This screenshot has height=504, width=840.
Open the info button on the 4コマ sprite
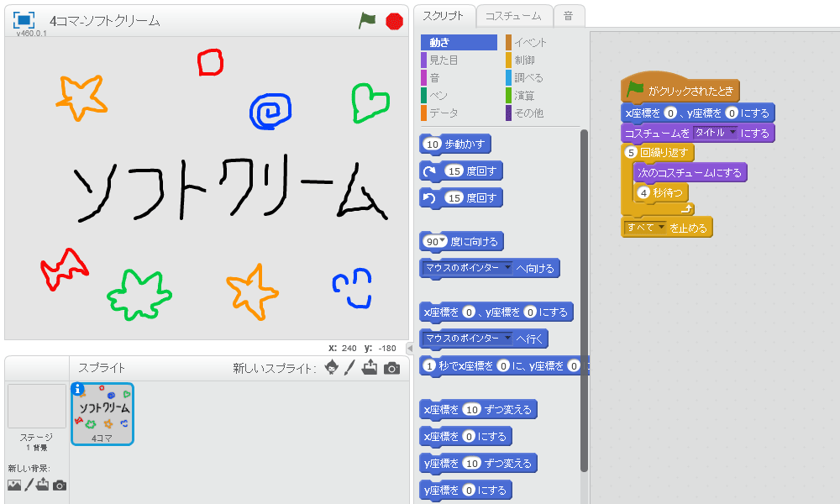tap(78, 389)
